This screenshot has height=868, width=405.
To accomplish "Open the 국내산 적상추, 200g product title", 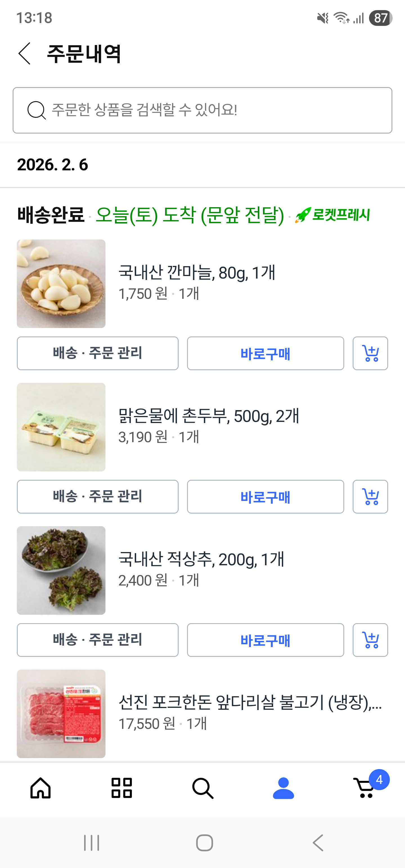I will [201, 559].
